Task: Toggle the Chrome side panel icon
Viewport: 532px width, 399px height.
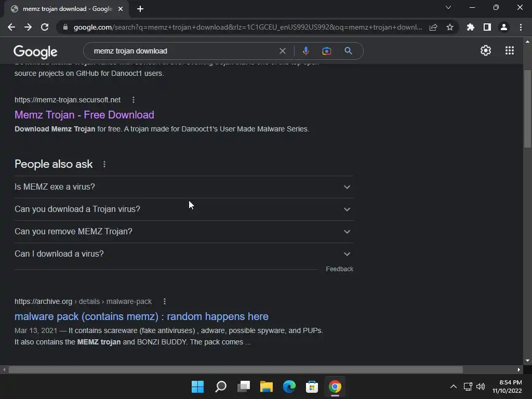Action: point(487,27)
